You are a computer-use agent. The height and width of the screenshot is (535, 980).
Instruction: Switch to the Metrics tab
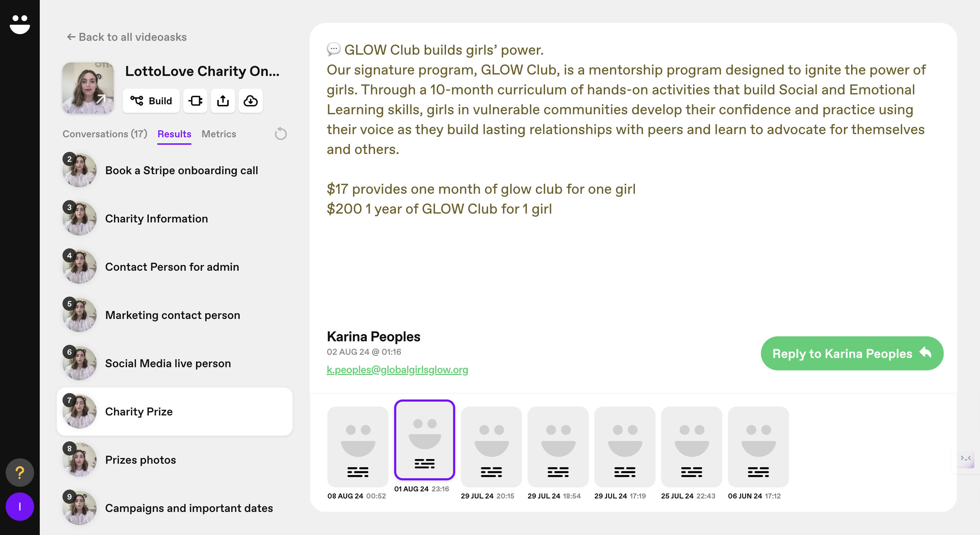tap(219, 134)
